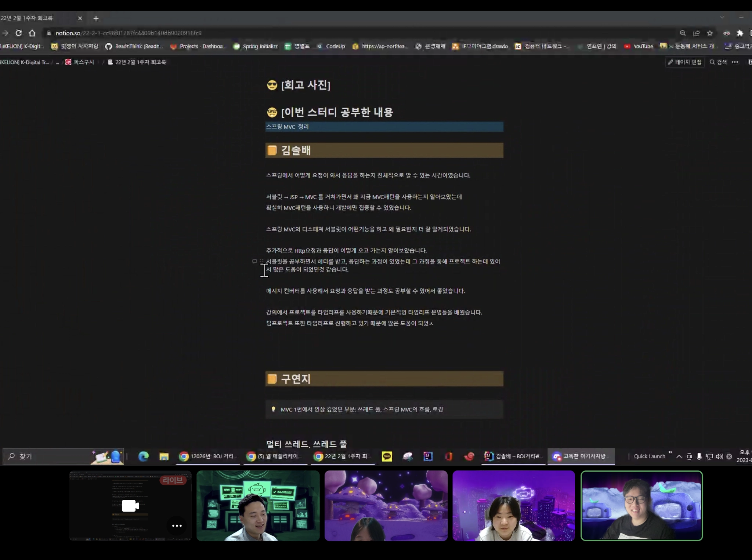The image size is (752, 560).
Task: Toggle speaker volume icon in tray
Action: 719,456
